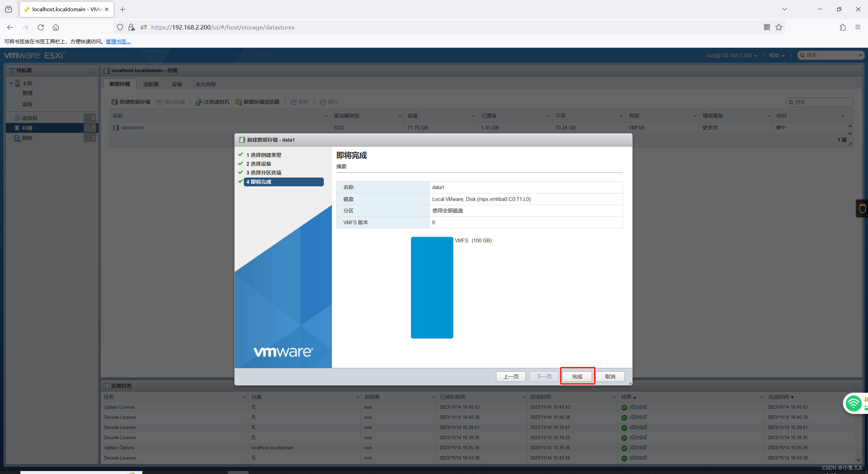Click the 主机 host icon in navigator
The width and height of the screenshot is (868, 474).
[x=18, y=83]
